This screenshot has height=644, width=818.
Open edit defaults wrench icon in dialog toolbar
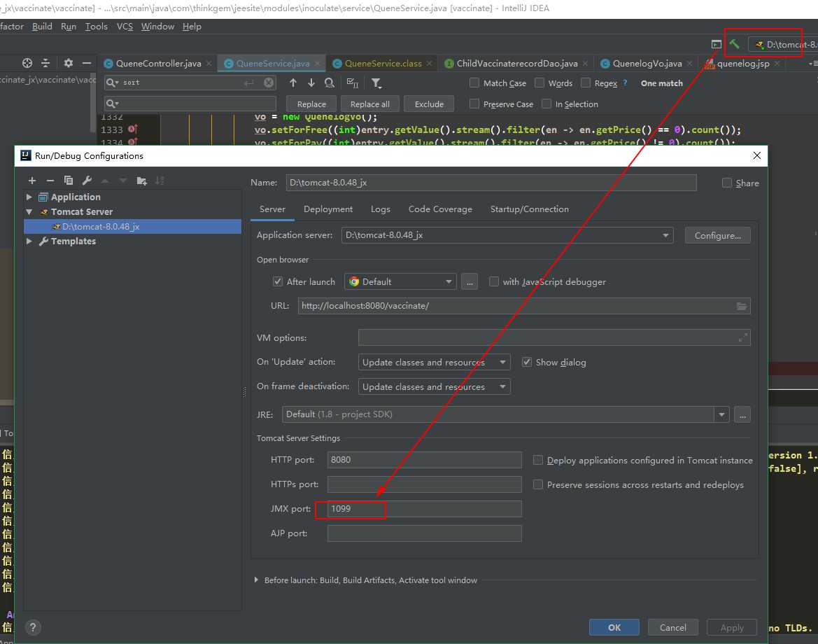(87, 181)
